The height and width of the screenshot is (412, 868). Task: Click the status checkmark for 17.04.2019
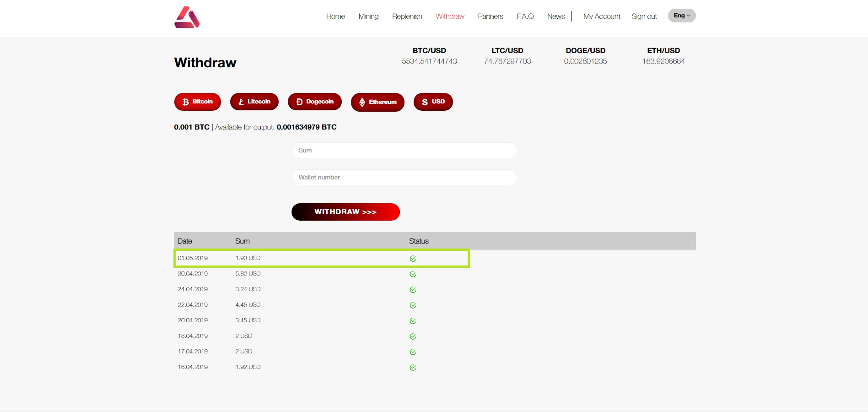coord(413,352)
